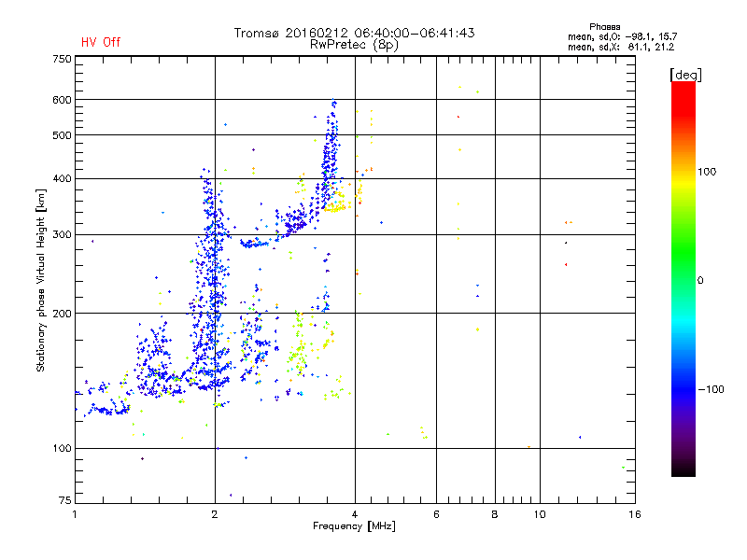Viewport: 747px width, 560px height.
Task: Click the 600 tick label on height axis
Action: coord(62,100)
